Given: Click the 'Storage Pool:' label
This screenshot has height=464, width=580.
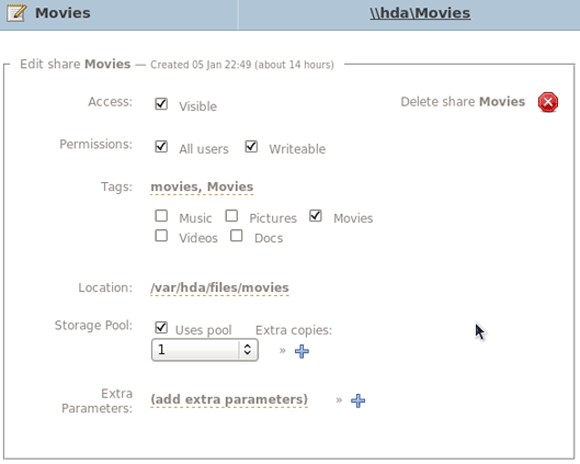Looking at the screenshot, I should 94,325.
